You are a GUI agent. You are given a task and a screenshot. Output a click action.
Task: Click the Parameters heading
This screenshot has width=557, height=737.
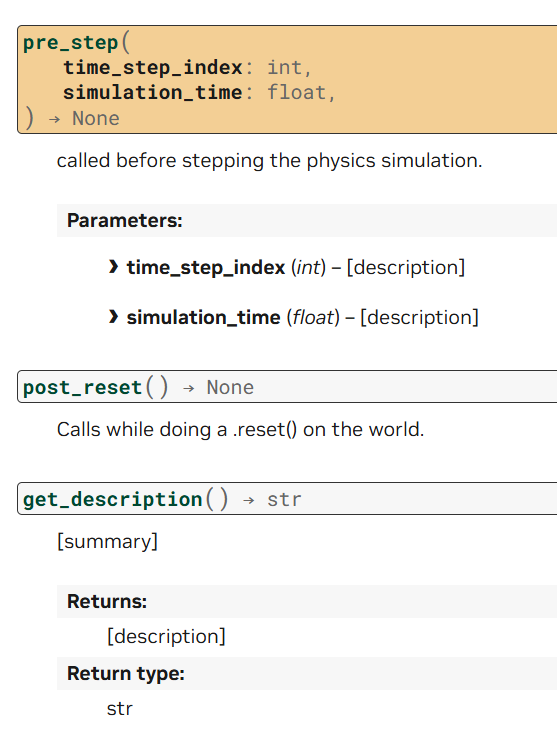[125, 220]
